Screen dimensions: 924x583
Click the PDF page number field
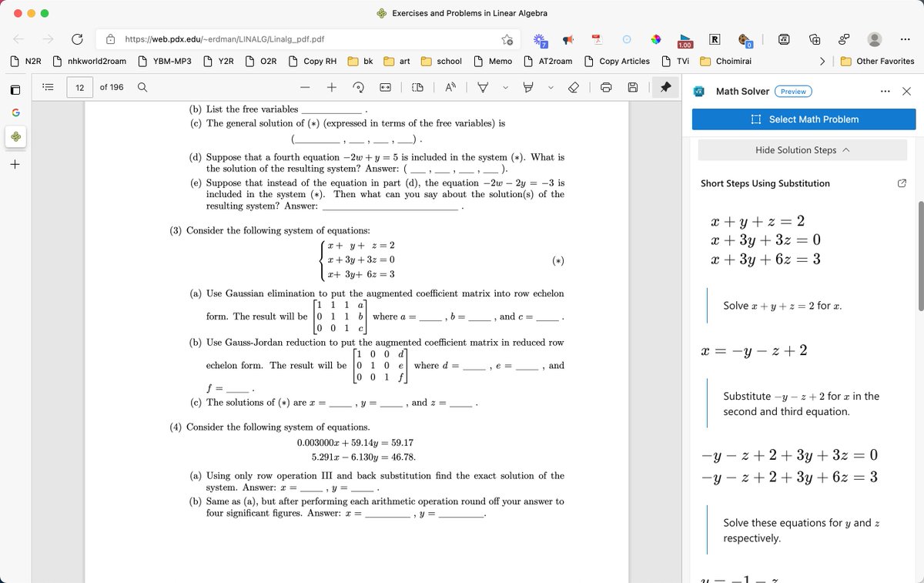79,87
